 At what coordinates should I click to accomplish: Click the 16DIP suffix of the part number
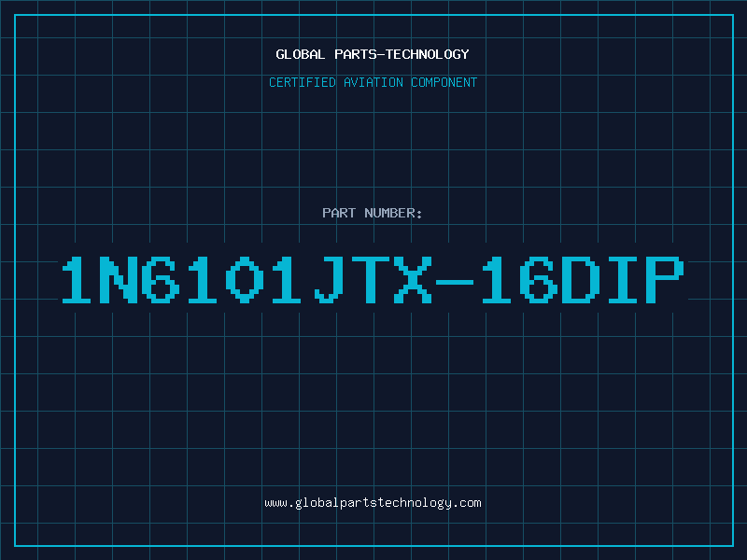click(583, 279)
